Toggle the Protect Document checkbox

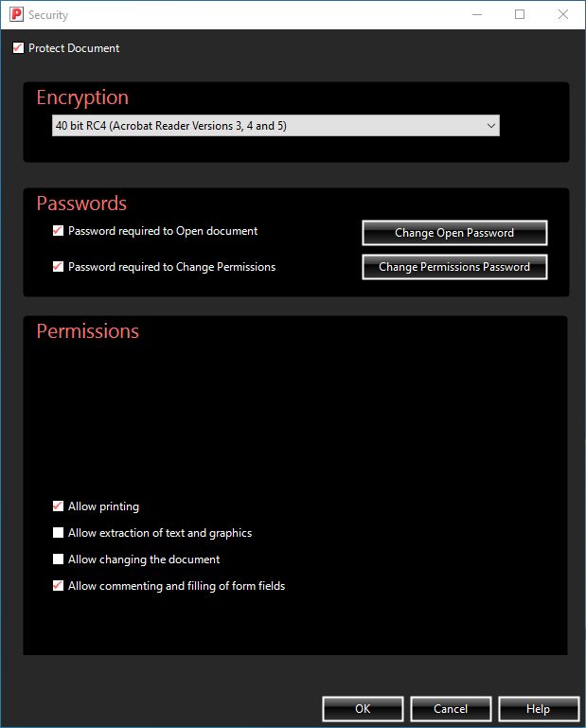(19, 48)
